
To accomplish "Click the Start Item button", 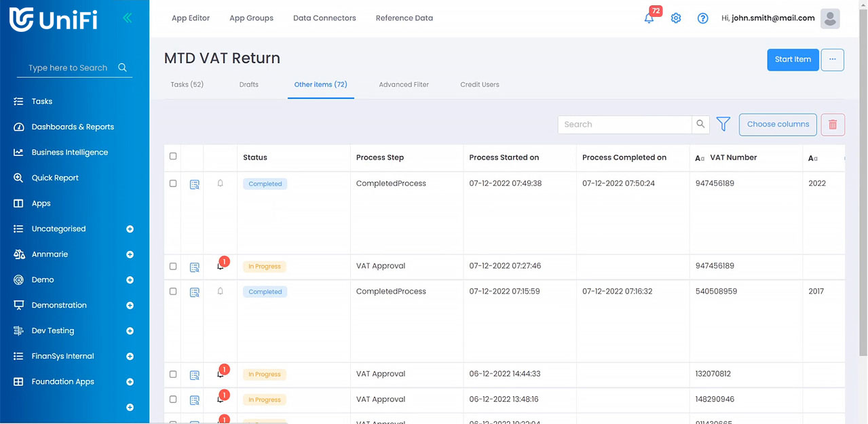I will click(x=793, y=60).
